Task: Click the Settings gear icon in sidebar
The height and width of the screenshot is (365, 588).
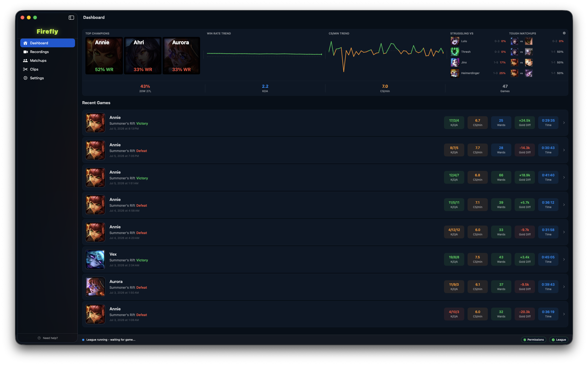Action: 25,78
